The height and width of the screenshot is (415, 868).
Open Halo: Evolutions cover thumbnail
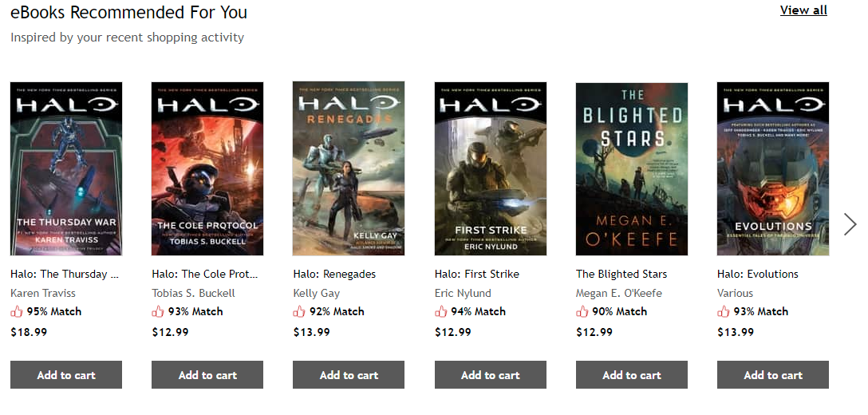(x=773, y=168)
